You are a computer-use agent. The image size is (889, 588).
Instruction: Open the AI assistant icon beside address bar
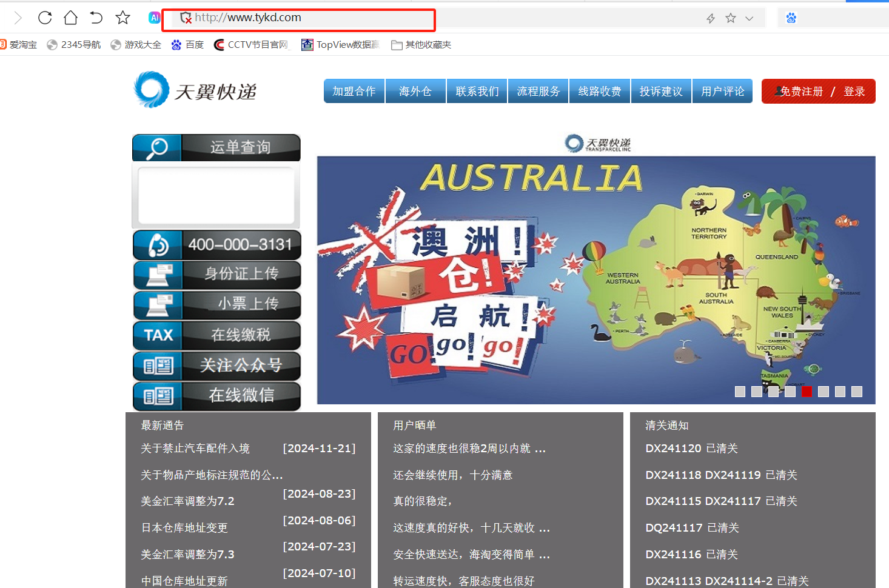[154, 18]
